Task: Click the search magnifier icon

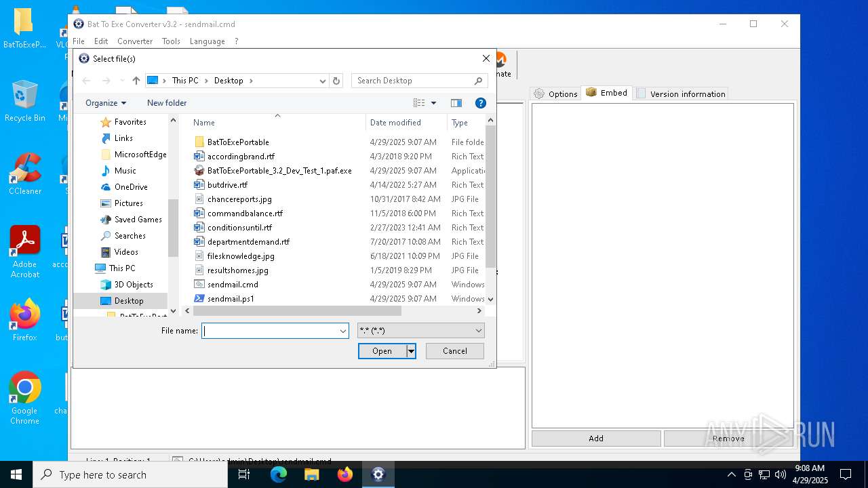Action: (478, 81)
